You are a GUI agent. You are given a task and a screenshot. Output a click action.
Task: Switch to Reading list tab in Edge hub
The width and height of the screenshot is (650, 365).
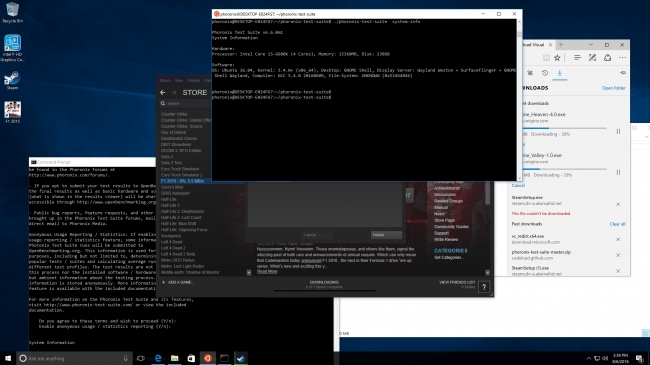pyautogui.click(x=530, y=73)
